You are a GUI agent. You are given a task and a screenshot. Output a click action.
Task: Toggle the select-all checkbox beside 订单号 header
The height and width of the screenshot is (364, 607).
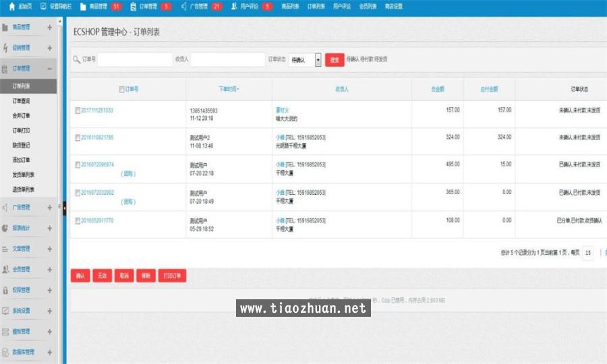pyautogui.click(x=121, y=89)
